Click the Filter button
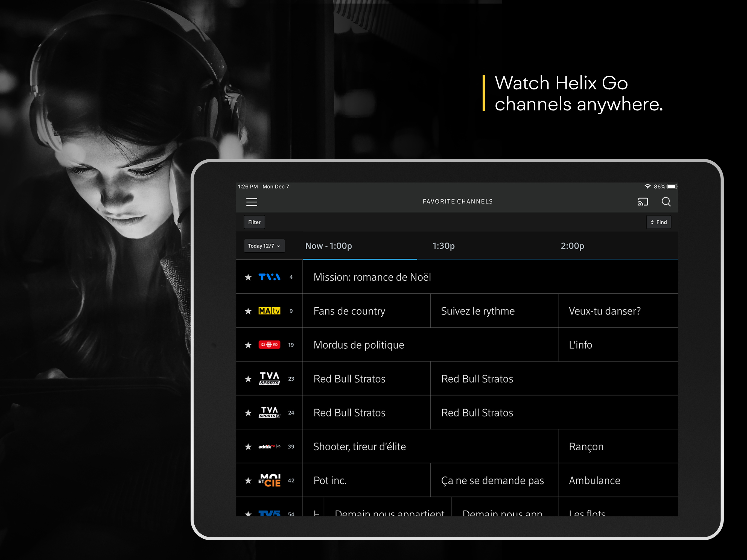Image resolution: width=747 pixels, height=560 pixels. tap(254, 222)
